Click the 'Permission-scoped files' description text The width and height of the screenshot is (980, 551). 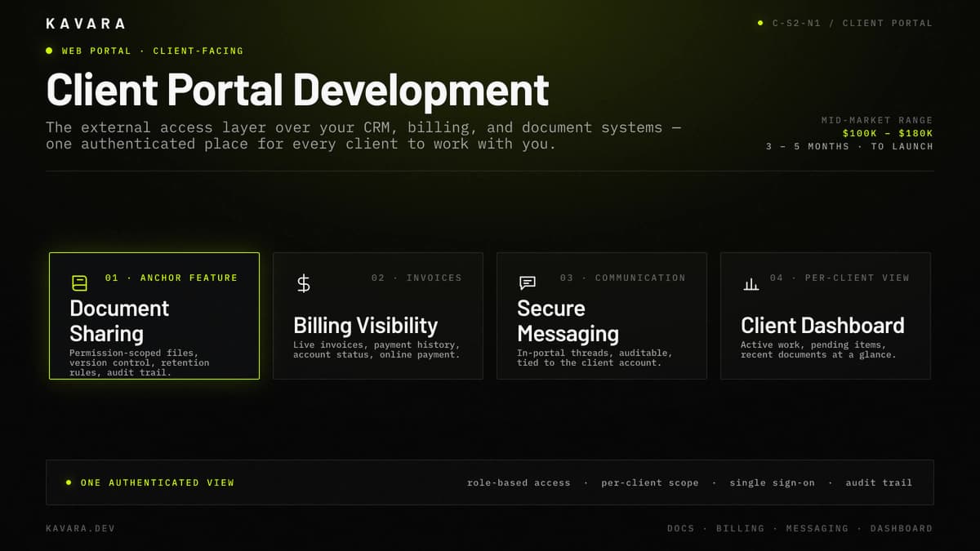139,362
